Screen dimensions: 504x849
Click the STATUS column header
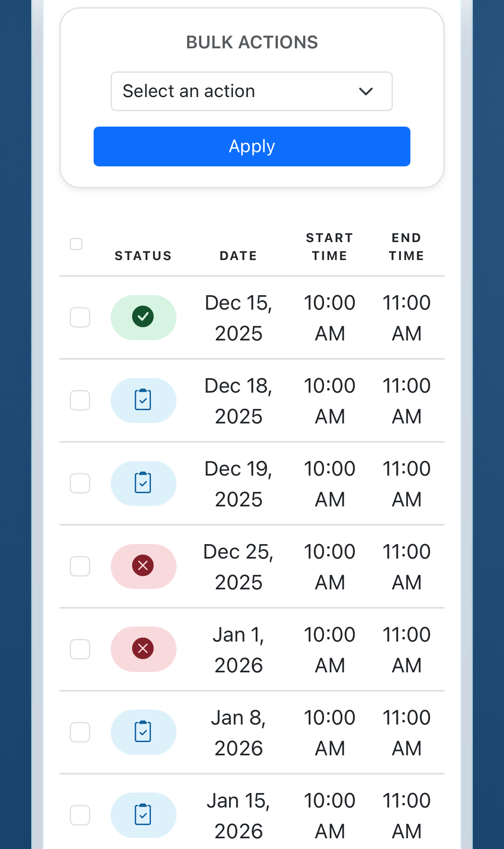click(143, 256)
